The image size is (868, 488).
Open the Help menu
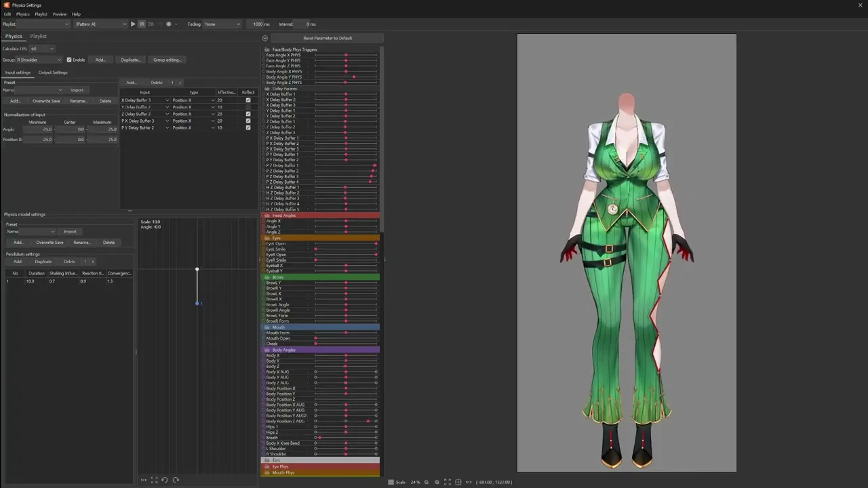tap(76, 14)
